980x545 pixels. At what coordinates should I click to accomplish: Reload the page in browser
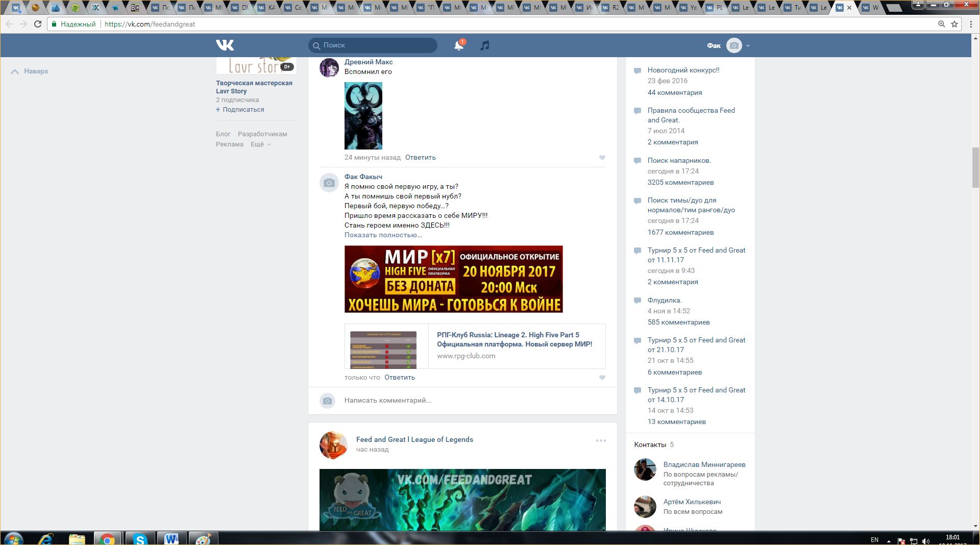tap(37, 24)
